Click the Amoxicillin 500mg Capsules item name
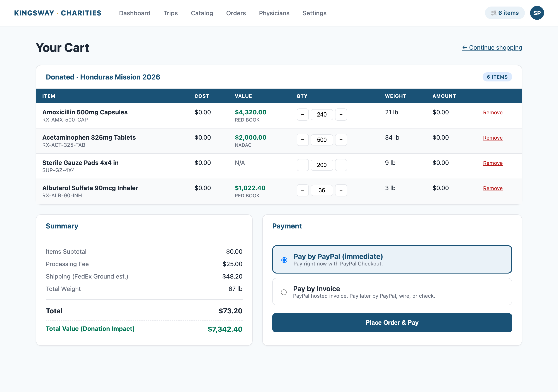Screen dimensions: 558x392 [x=85, y=112]
